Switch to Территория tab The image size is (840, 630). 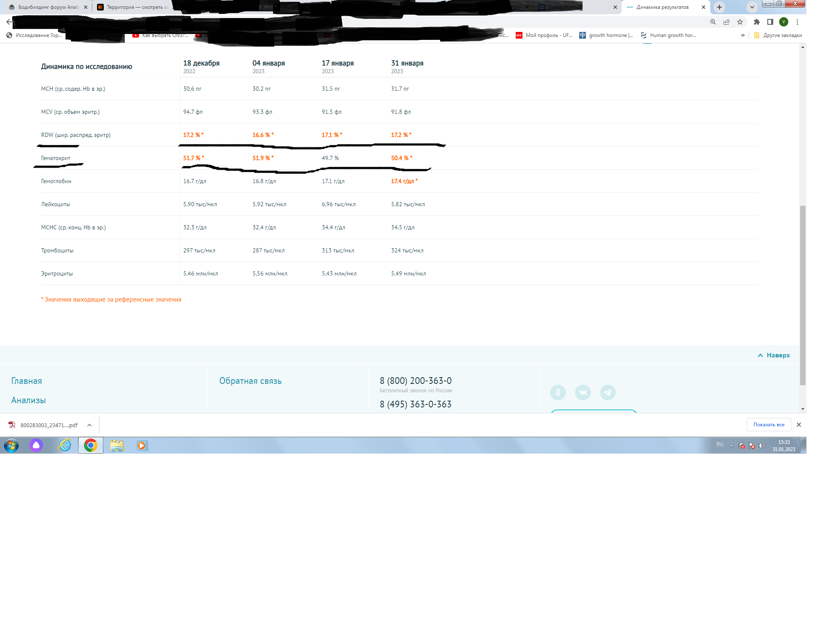pos(134,7)
